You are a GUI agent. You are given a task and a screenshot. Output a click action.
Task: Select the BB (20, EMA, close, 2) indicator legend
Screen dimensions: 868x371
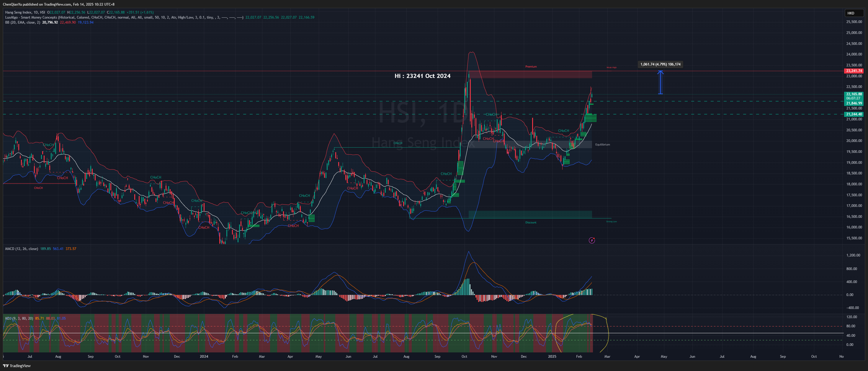22,22
